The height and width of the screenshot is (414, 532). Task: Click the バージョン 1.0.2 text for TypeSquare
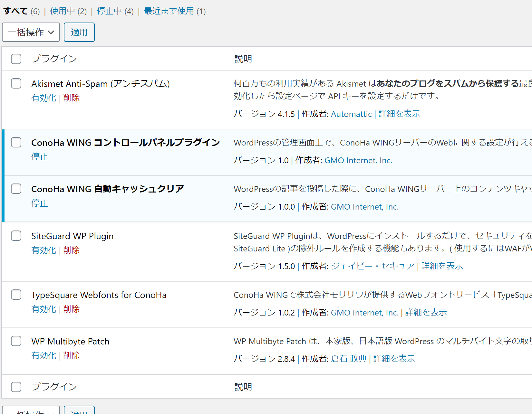tap(264, 313)
